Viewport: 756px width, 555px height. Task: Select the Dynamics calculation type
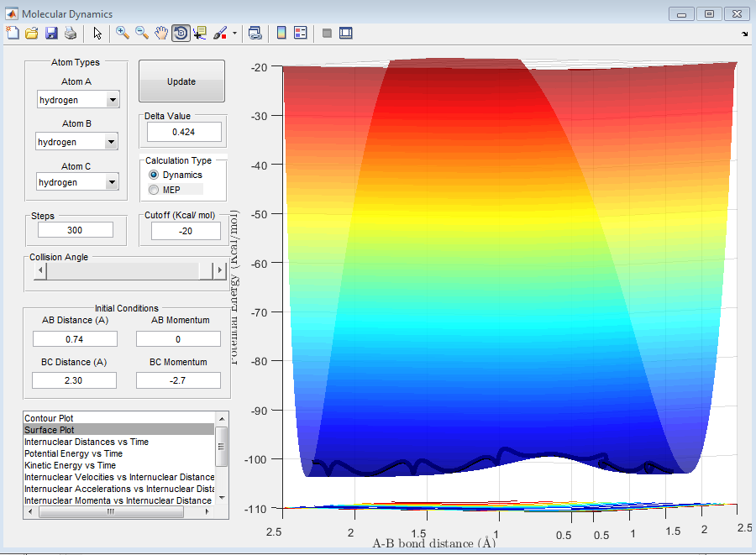pyautogui.click(x=154, y=175)
